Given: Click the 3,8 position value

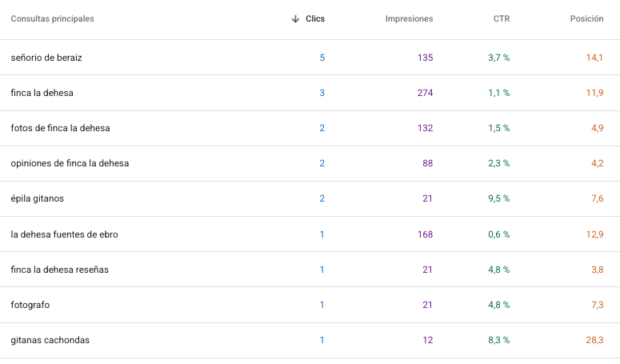Looking at the screenshot, I should [x=597, y=270].
